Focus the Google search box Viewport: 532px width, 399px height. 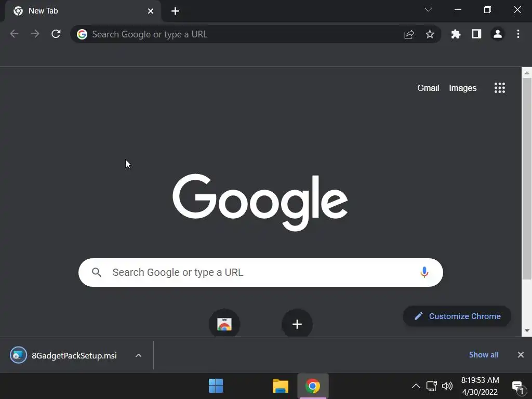[x=261, y=272]
